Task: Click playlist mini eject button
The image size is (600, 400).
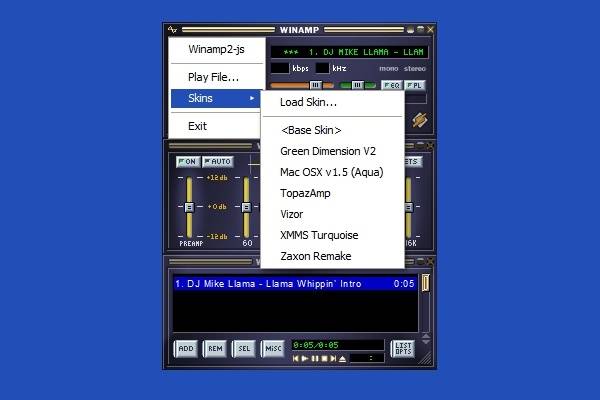Action: click(x=342, y=359)
